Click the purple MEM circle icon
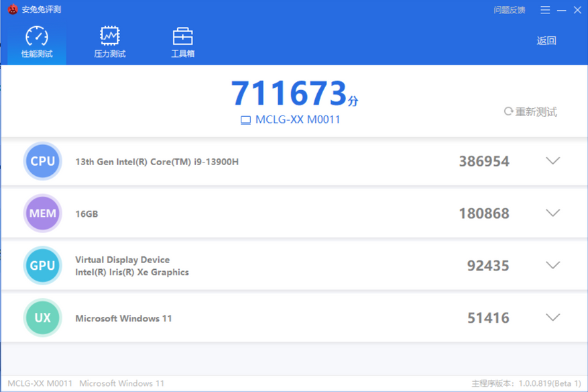 point(43,213)
